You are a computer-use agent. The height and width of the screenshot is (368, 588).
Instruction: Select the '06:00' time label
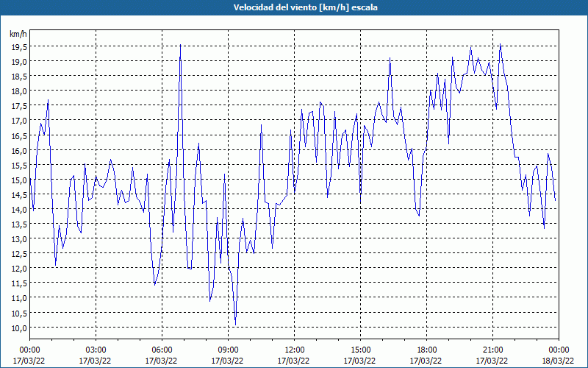(x=162, y=350)
